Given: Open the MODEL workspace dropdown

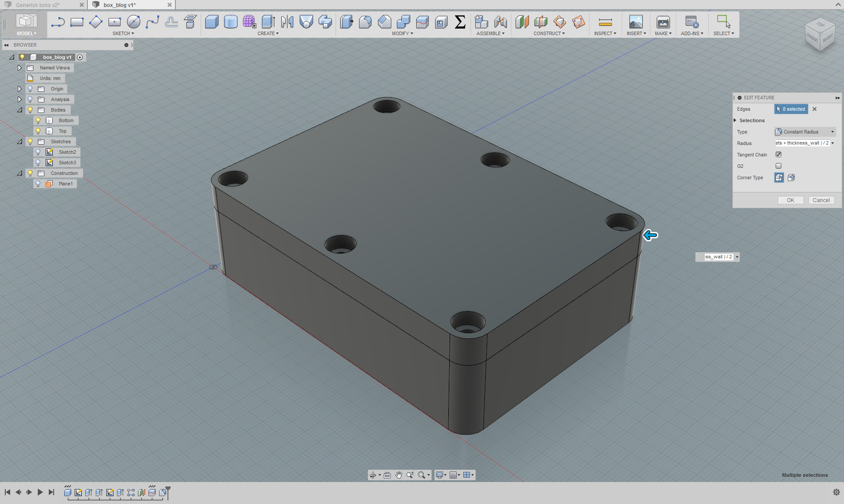Looking at the screenshot, I should pyautogui.click(x=26, y=33).
